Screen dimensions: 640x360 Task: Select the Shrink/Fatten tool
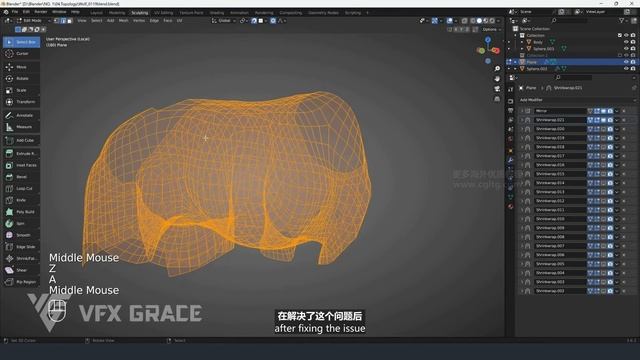pos(22,258)
